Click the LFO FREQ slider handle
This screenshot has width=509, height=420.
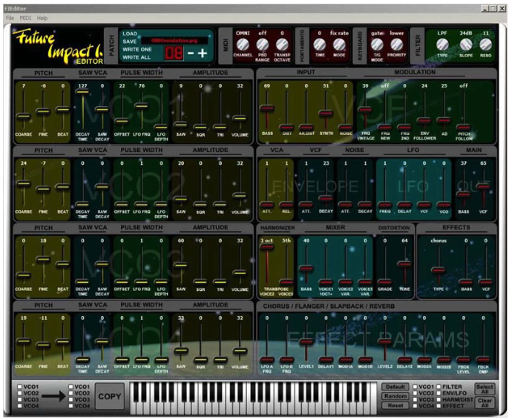(385, 205)
